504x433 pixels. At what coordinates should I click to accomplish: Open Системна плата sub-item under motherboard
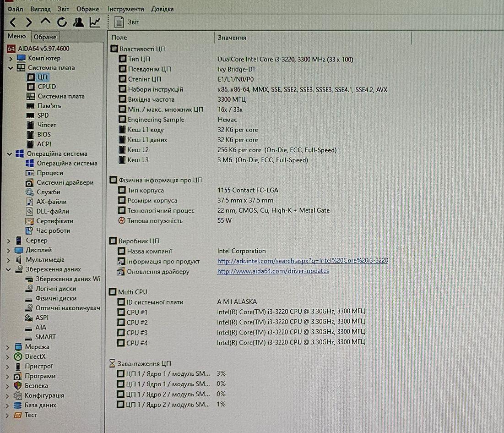click(x=56, y=96)
